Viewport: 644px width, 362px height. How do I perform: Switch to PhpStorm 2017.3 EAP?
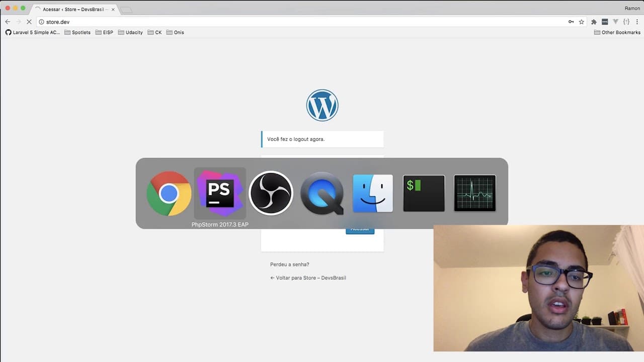[x=220, y=194]
